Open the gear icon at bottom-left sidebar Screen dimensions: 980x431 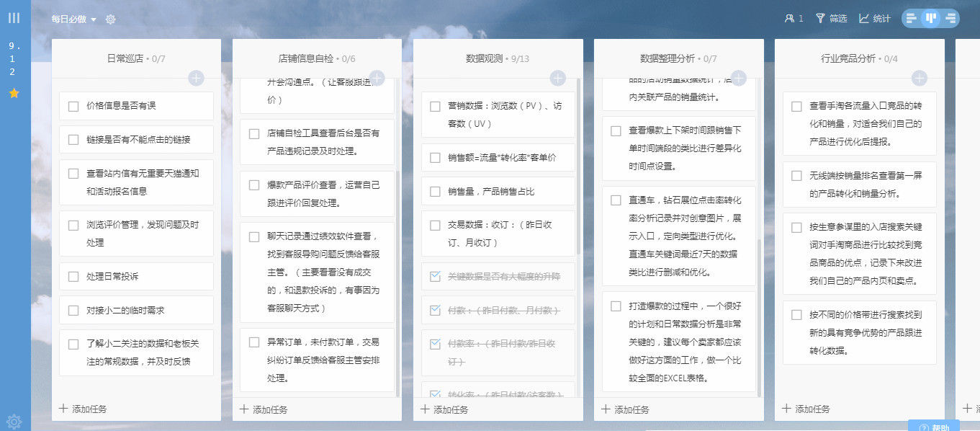[14, 422]
